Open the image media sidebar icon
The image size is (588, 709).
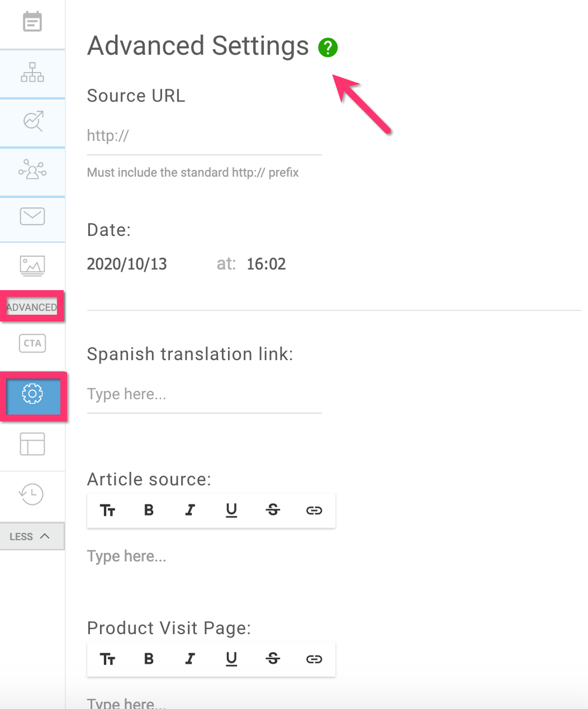click(x=32, y=265)
